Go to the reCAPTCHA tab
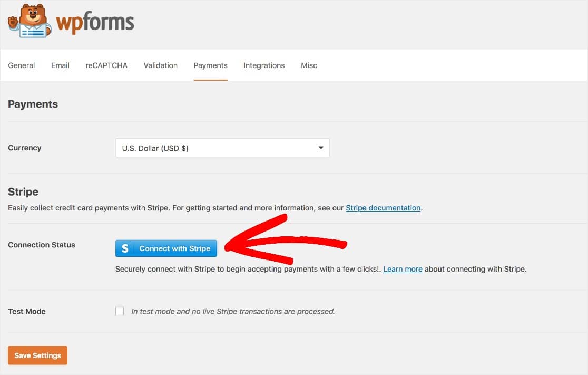This screenshot has width=588, height=375. click(x=106, y=65)
